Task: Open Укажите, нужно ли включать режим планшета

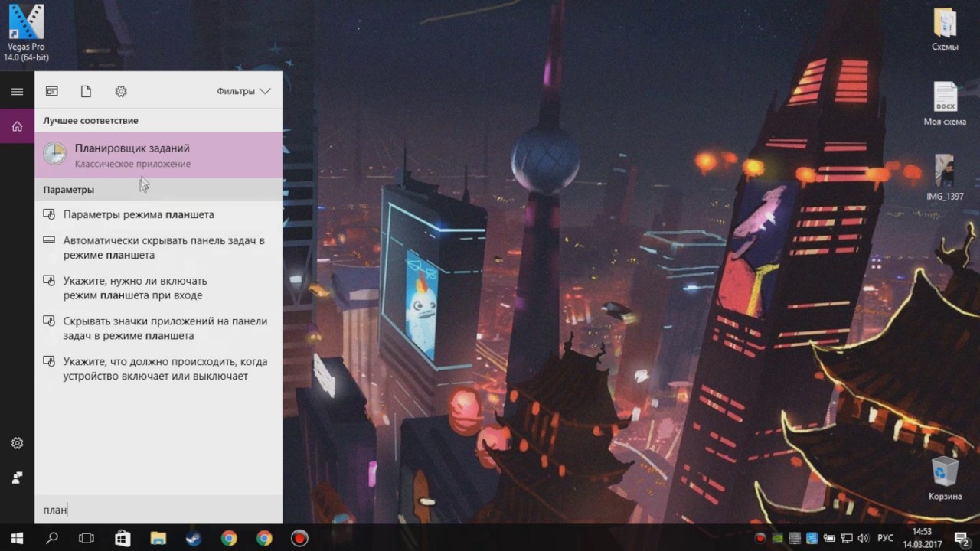Action: (158, 288)
